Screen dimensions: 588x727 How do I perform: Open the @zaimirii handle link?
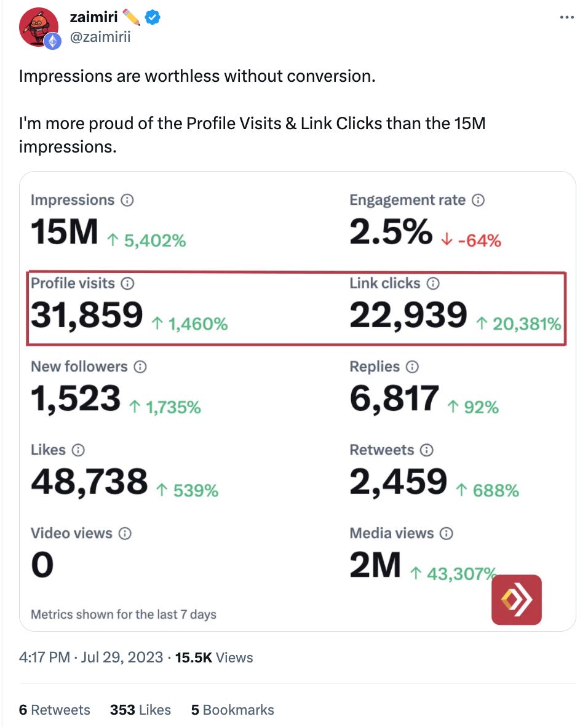100,38
